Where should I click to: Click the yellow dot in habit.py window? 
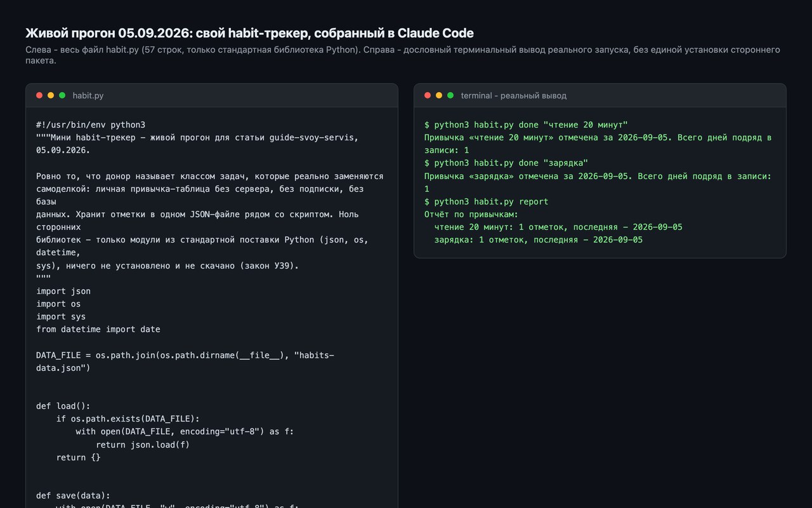(51, 95)
